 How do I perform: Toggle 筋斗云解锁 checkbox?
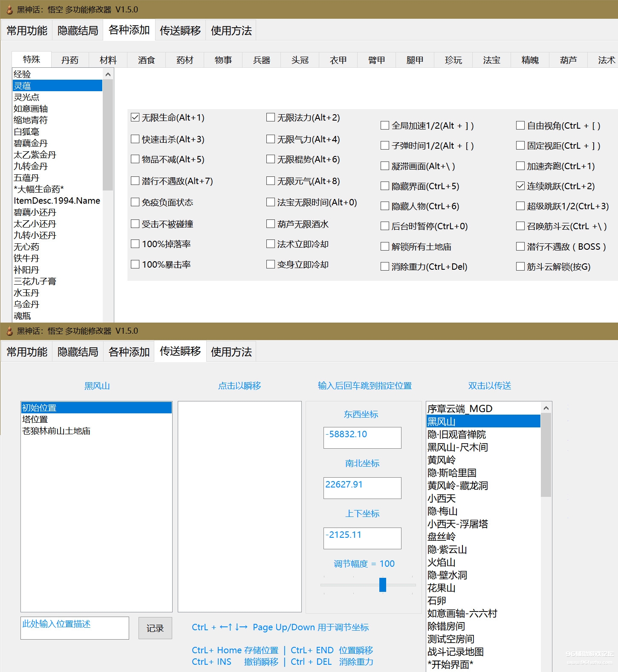(x=520, y=267)
